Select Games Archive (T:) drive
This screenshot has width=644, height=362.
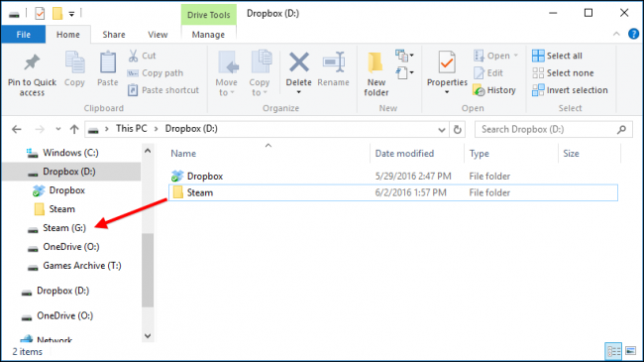[82, 266]
